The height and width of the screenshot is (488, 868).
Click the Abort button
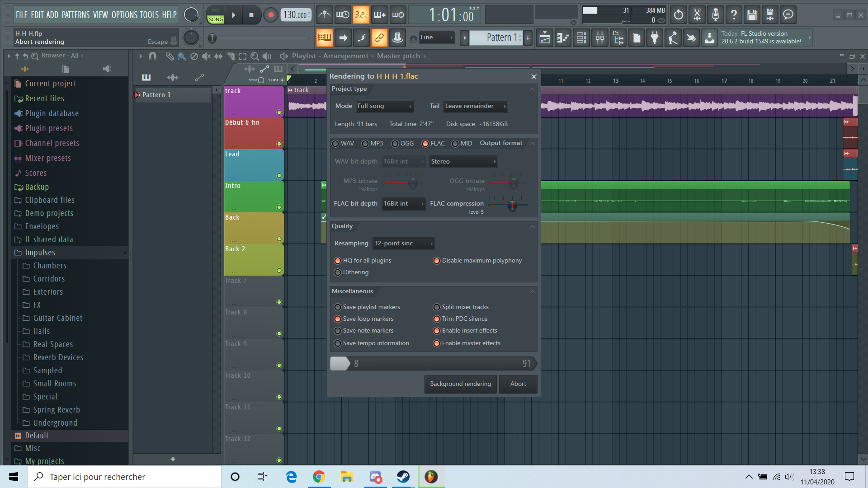(518, 384)
